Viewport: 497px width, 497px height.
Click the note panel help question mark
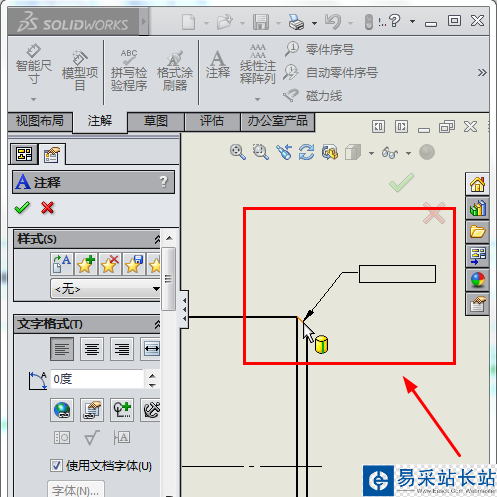pos(163,182)
